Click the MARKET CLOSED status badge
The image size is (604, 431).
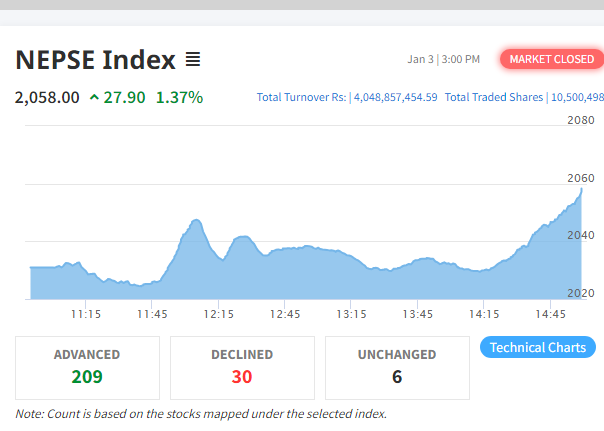(x=551, y=59)
